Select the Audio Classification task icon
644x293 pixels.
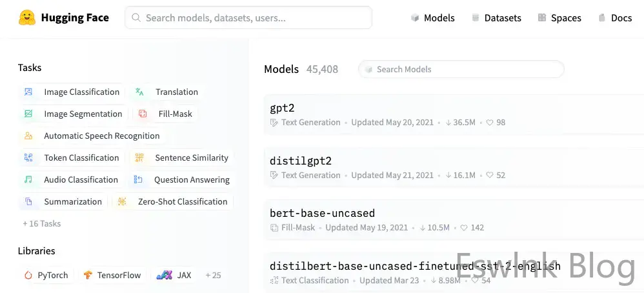click(x=28, y=180)
